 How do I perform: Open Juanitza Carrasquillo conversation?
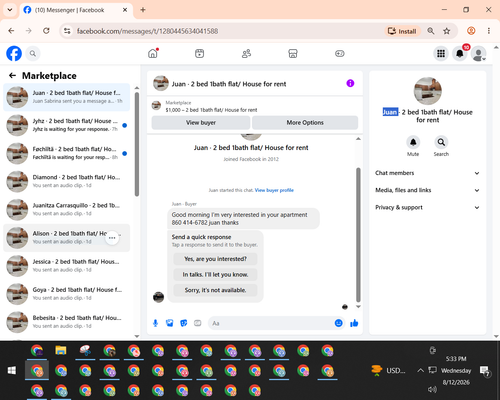pos(67,209)
